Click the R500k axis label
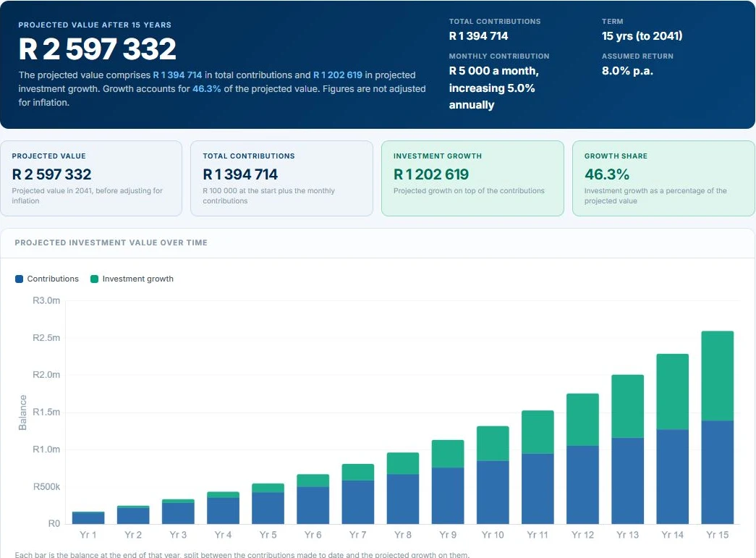The height and width of the screenshot is (558, 756). tap(47, 486)
